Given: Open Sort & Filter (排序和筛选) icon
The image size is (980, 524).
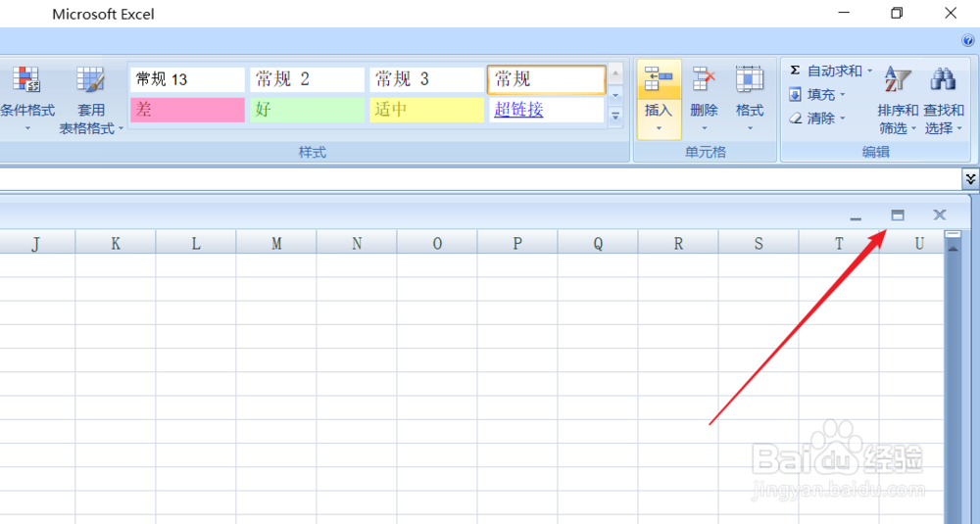Looking at the screenshot, I should (x=898, y=79).
